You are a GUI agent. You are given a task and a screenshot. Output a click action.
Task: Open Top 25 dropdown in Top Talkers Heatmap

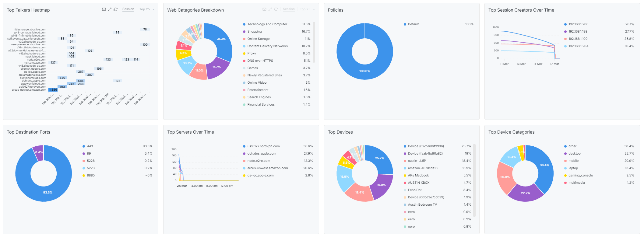(x=147, y=9)
